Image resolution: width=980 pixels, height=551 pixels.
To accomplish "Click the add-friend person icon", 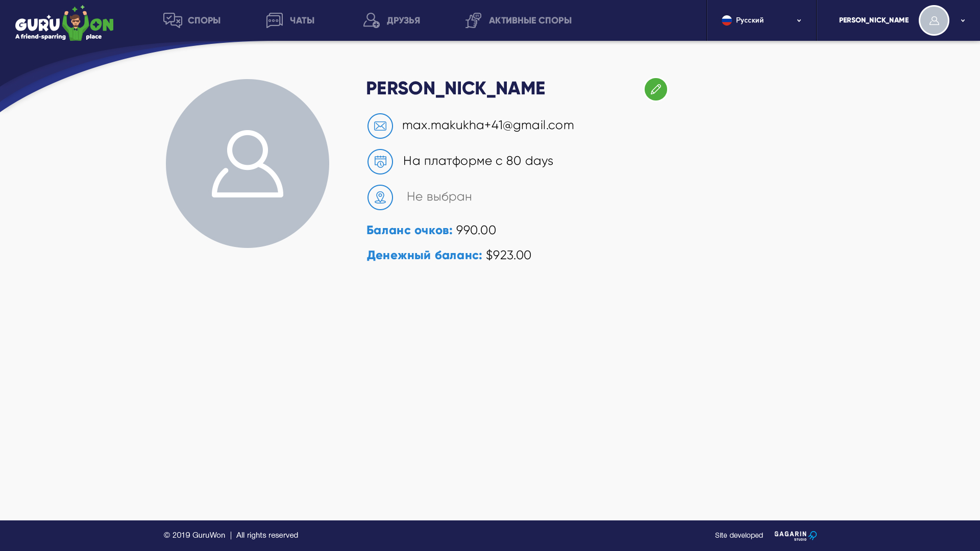I will point(372,20).
